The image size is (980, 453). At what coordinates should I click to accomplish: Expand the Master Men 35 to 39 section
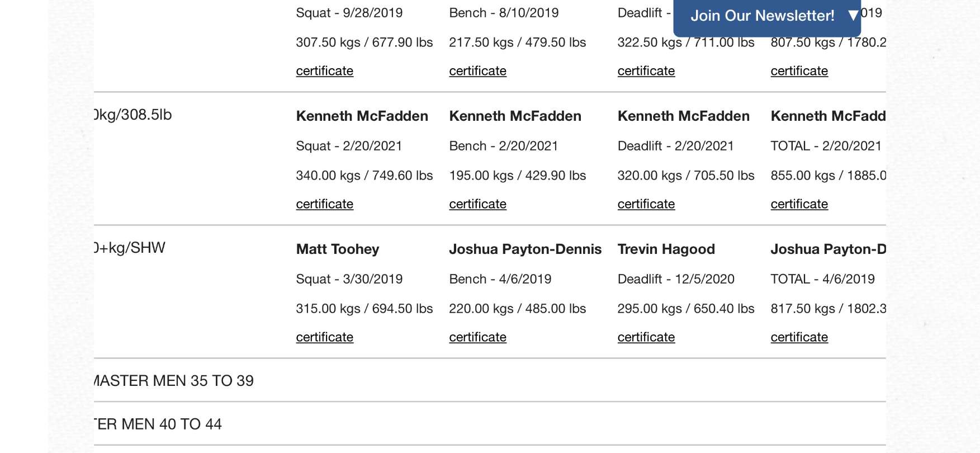(173, 381)
